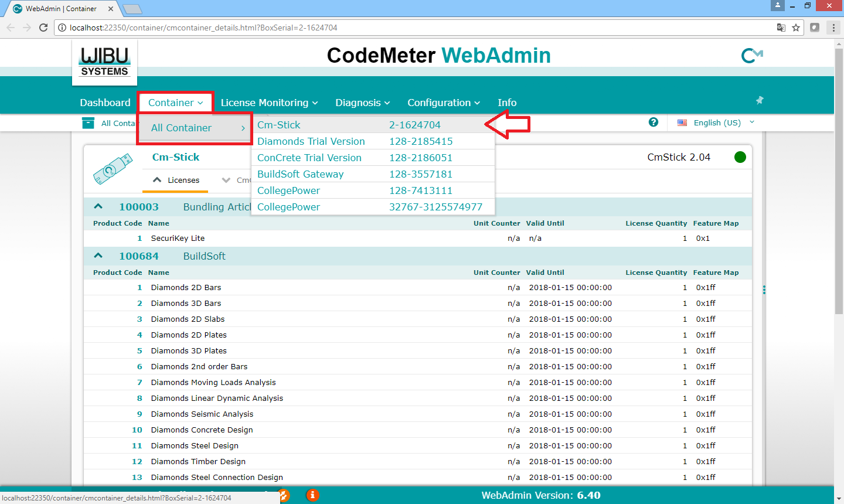This screenshot has width=844, height=504.
Task: Click the CodeMeter CM logo icon
Action: (x=751, y=56)
